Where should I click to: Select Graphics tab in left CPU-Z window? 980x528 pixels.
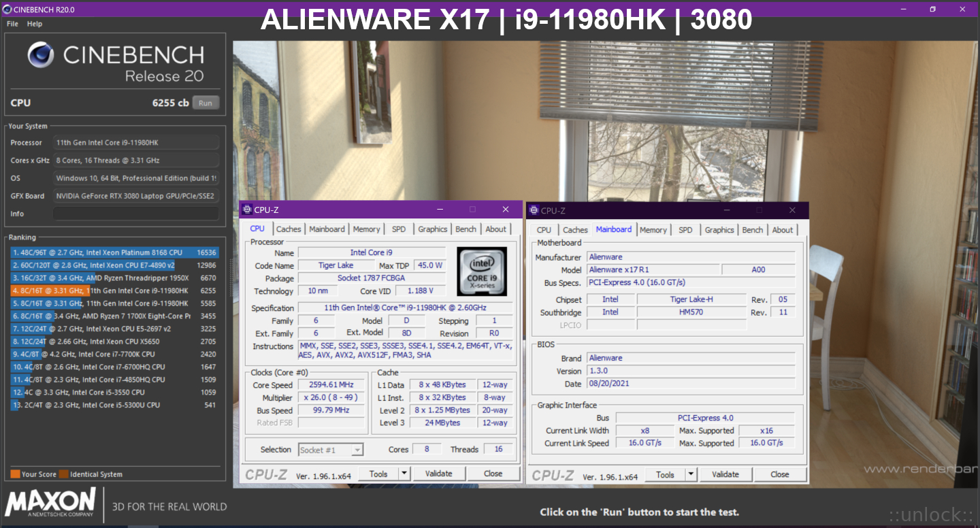point(433,229)
